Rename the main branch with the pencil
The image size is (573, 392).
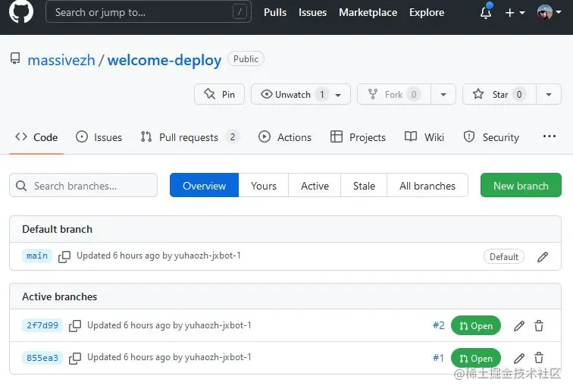coord(543,257)
